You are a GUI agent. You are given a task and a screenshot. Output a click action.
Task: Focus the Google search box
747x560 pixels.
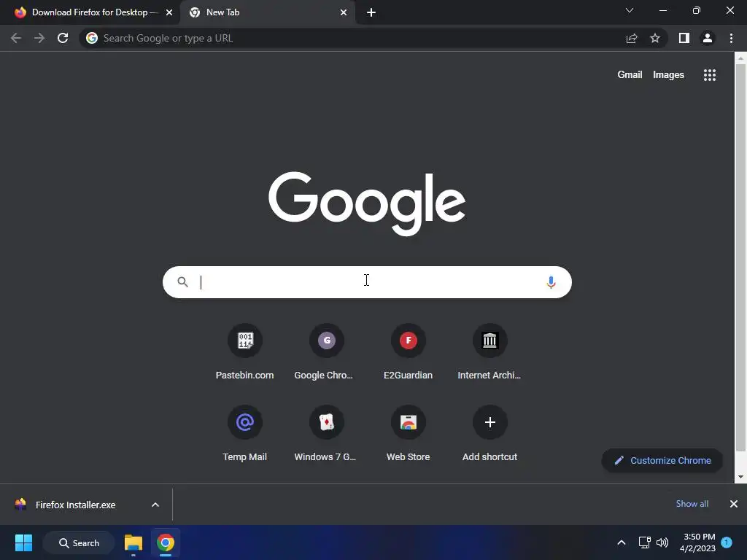(367, 282)
